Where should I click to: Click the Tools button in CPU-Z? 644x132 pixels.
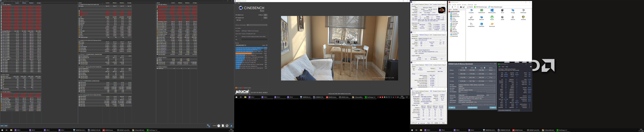click(428, 123)
